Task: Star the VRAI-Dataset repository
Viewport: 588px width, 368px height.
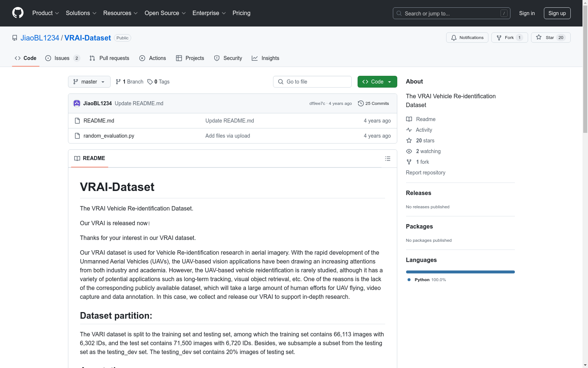Action: pyautogui.click(x=550, y=38)
